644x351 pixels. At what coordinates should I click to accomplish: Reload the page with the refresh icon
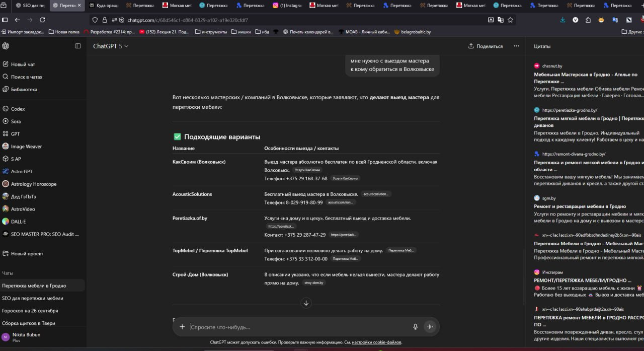coord(42,20)
